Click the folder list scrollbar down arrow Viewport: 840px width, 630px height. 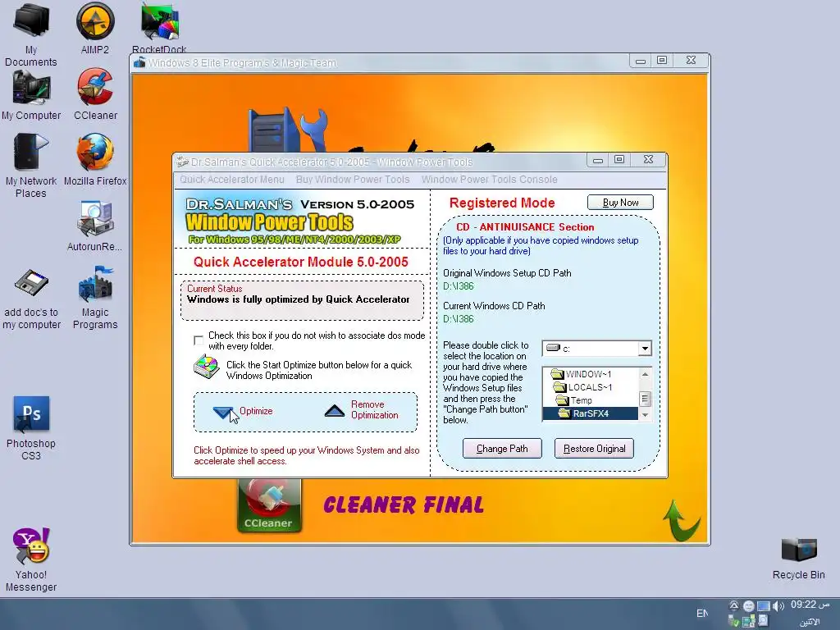coord(645,415)
